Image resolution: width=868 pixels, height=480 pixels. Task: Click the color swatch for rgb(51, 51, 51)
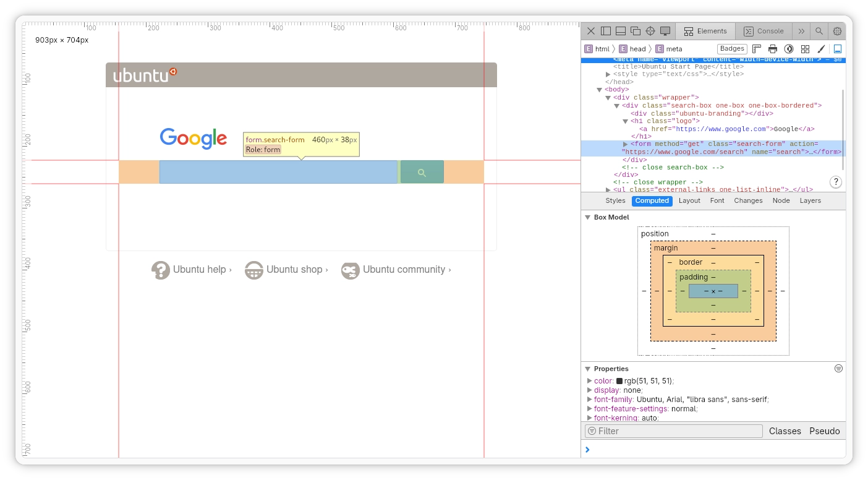(619, 381)
